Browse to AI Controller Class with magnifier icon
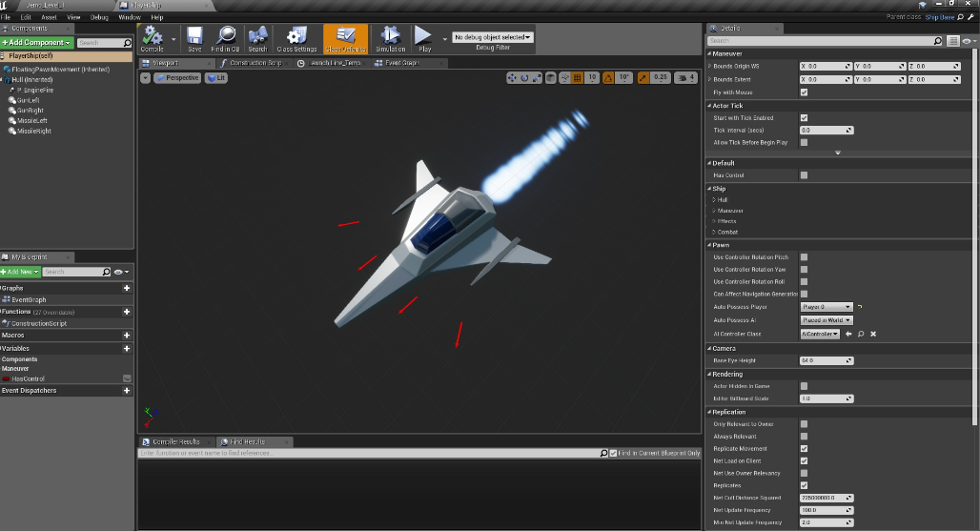Viewport: 980px width, 531px height. [861, 334]
